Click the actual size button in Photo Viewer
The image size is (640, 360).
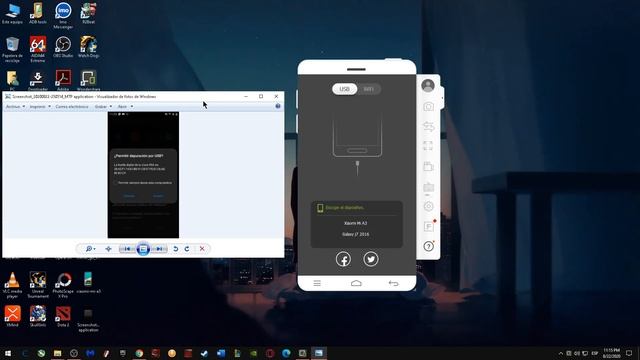[x=108, y=249]
